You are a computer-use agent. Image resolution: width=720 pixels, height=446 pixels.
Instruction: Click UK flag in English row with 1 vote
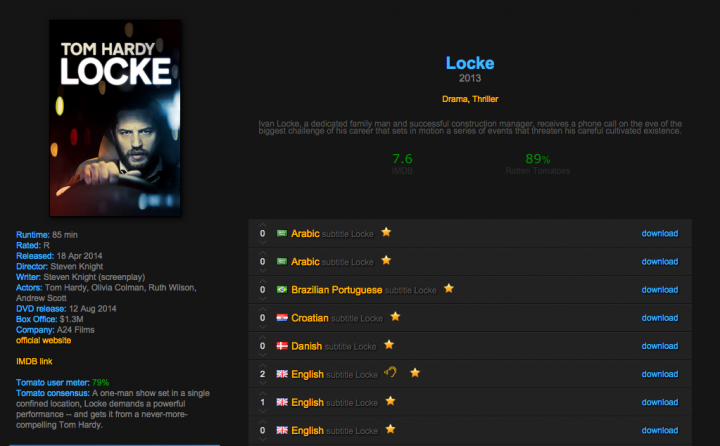[282, 402]
